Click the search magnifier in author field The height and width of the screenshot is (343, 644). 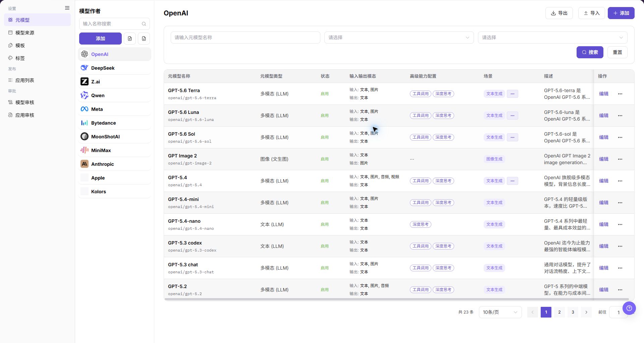pyautogui.click(x=144, y=24)
